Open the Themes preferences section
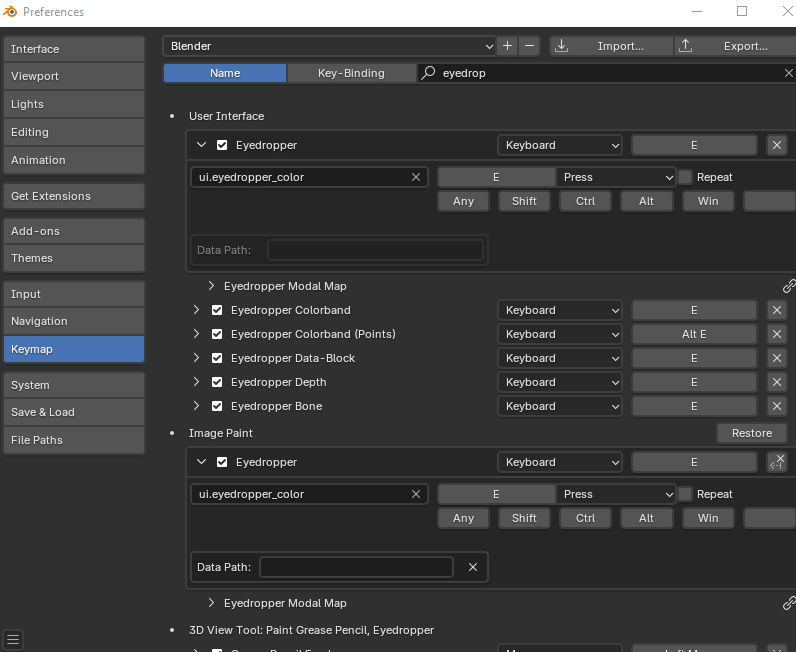Image resolution: width=796 pixels, height=652 pixels. (73, 258)
